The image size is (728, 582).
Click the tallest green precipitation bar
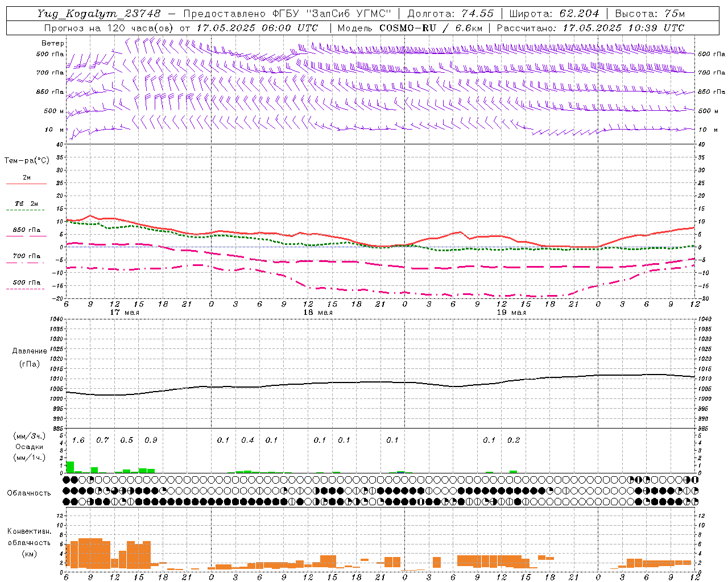[70, 467]
